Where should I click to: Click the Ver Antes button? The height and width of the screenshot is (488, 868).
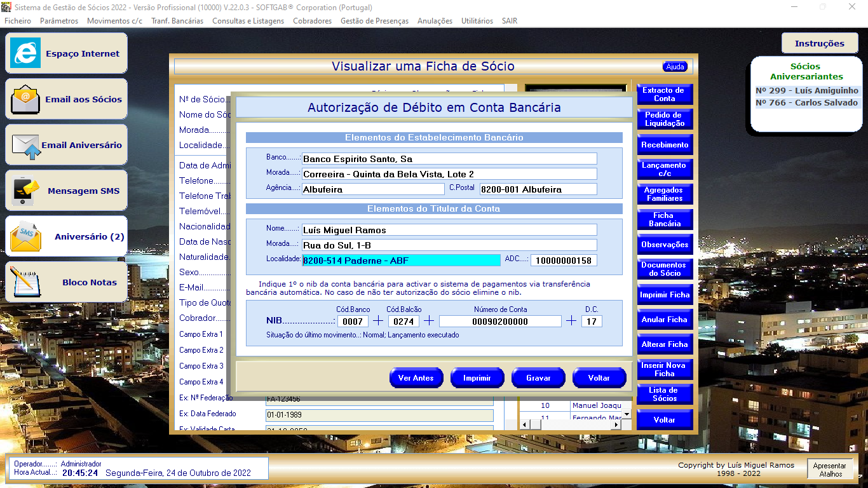[416, 378]
